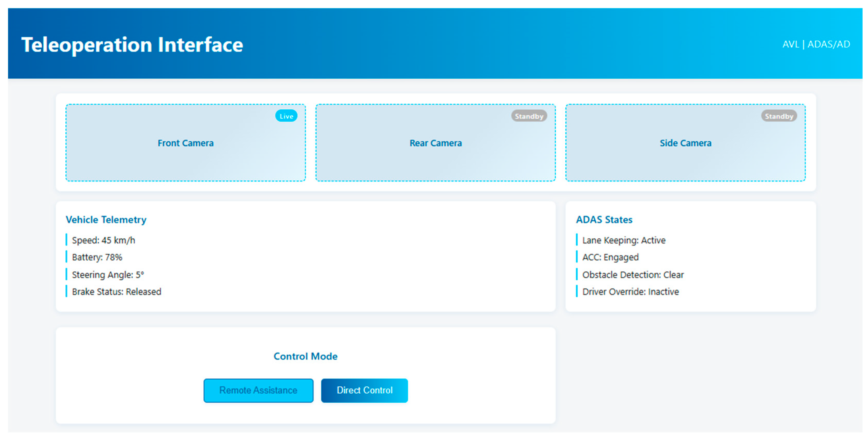
Task: Open the Rear Camera feed
Action: point(435,143)
